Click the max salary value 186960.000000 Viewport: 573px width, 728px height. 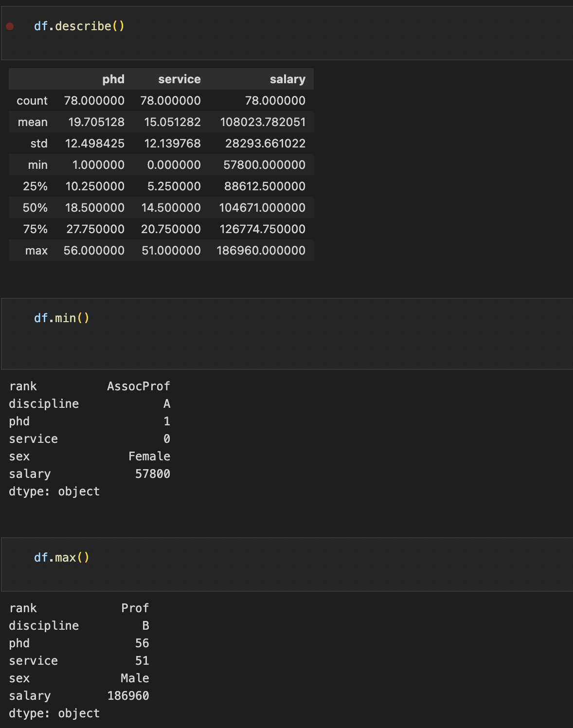261,251
